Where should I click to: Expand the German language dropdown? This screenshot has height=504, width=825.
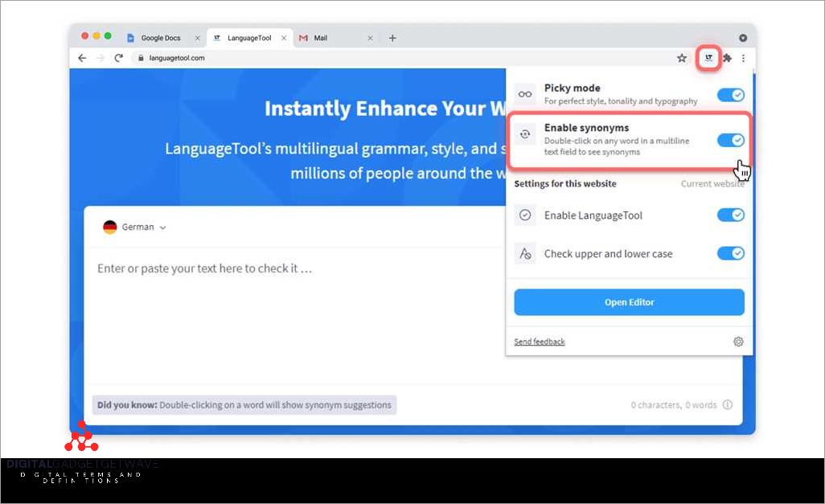point(134,227)
